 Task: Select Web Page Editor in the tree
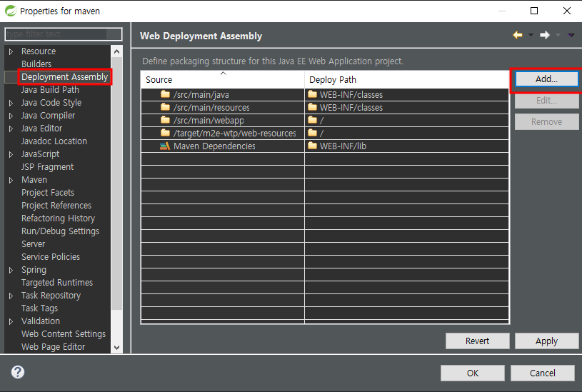point(54,347)
